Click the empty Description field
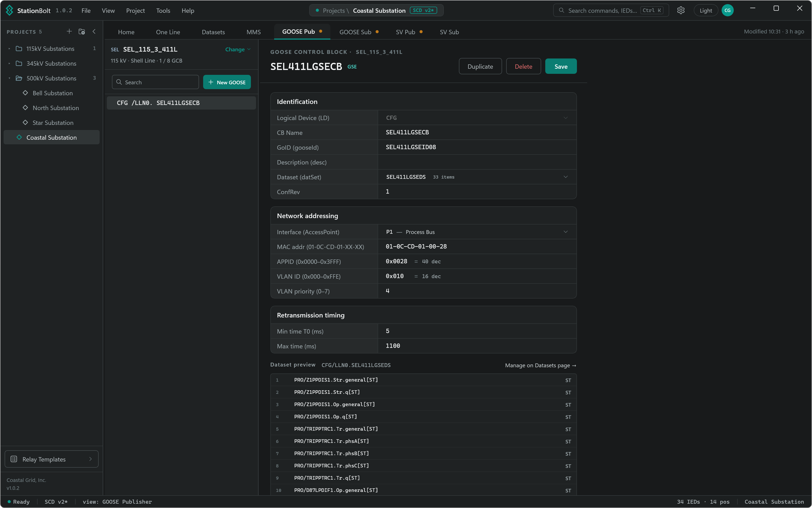The height and width of the screenshot is (508, 812). click(477, 162)
